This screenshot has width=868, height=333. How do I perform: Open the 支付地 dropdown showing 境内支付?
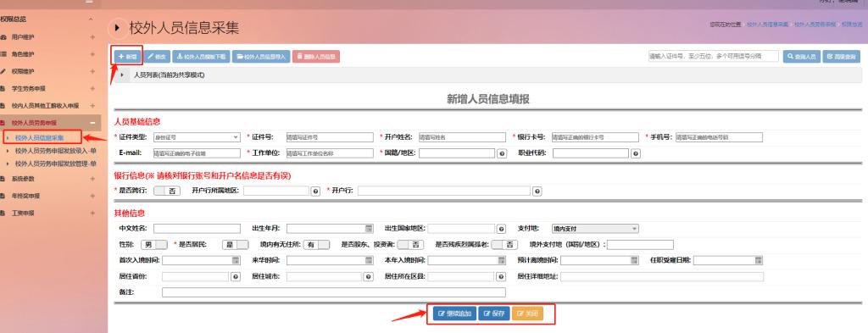pyautogui.click(x=595, y=229)
